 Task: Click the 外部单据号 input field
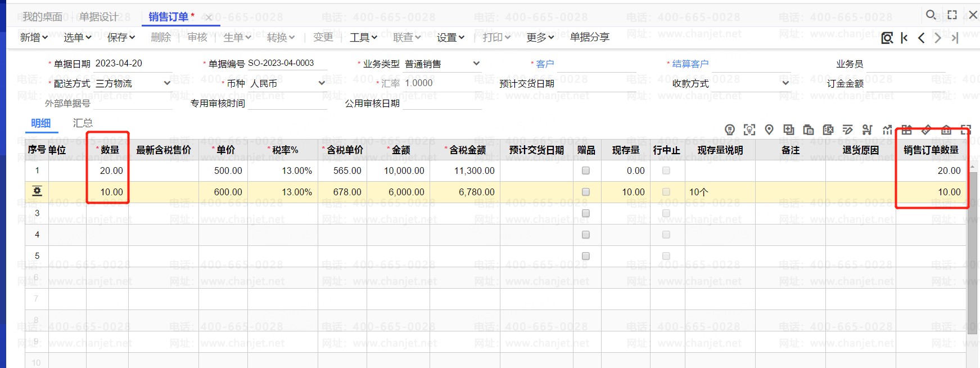tap(132, 103)
